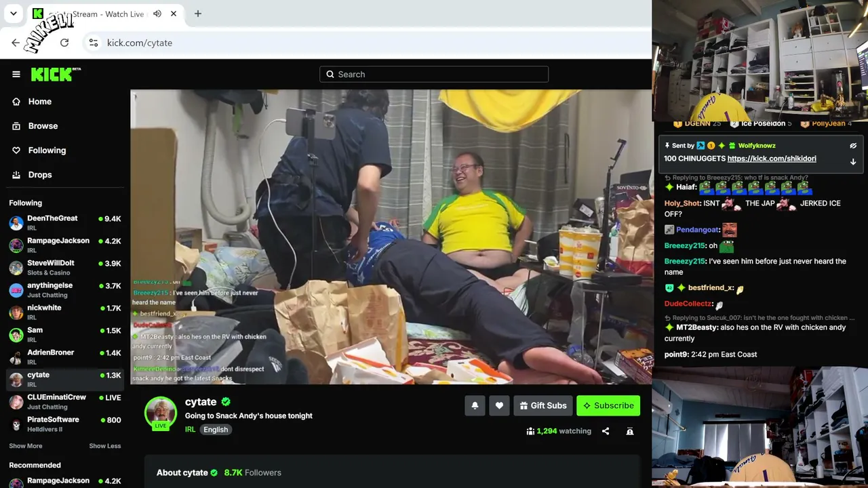Collapse list with Show Less
This screenshot has height=488, width=868.
click(x=105, y=446)
